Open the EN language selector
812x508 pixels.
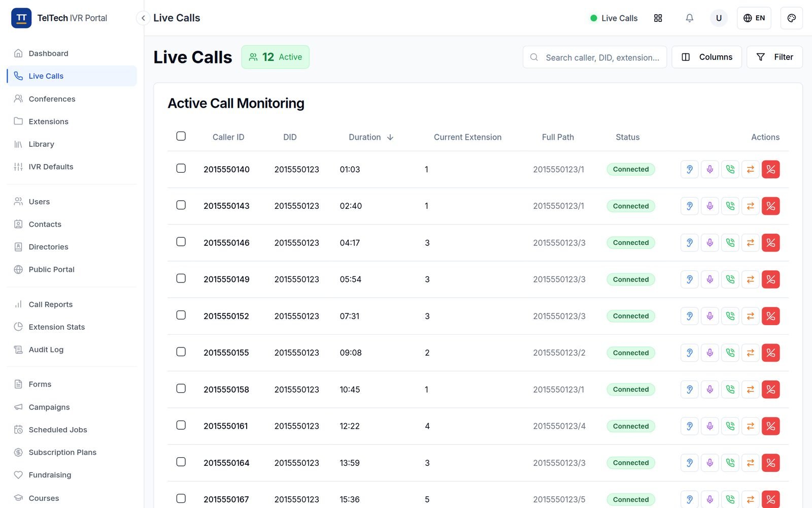coord(754,18)
